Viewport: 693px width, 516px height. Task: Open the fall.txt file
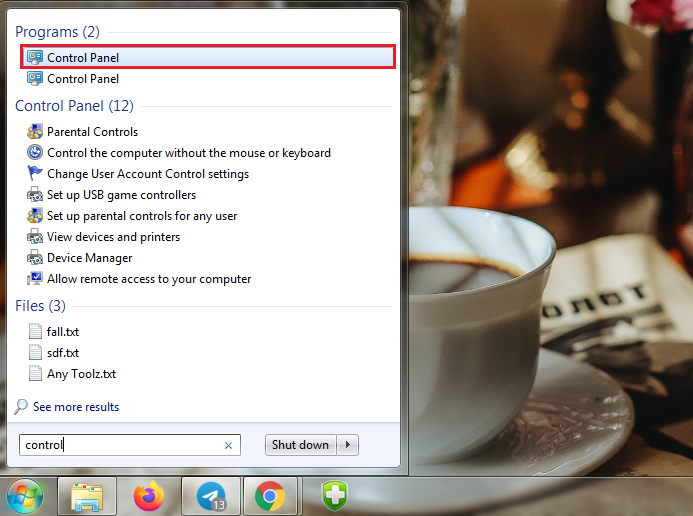click(x=62, y=332)
